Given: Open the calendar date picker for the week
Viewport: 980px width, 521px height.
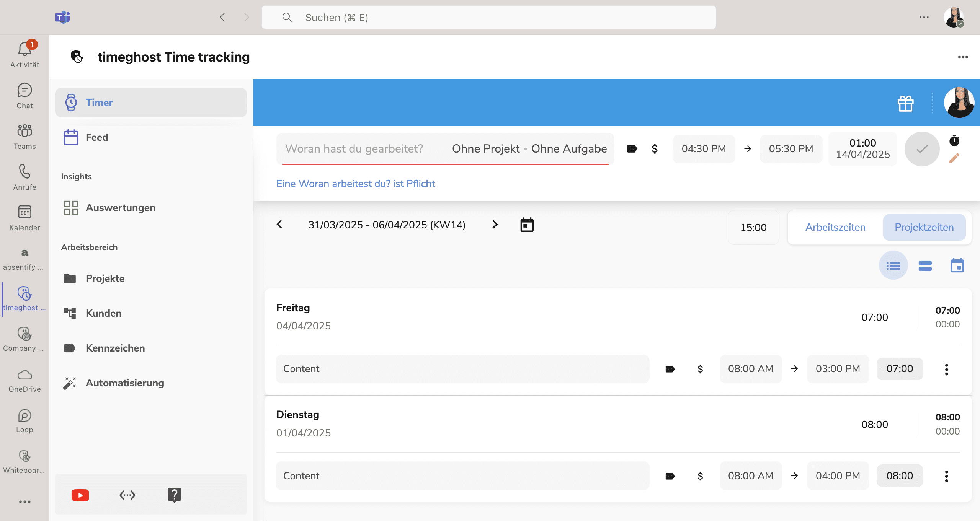Looking at the screenshot, I should pos(527,225).
